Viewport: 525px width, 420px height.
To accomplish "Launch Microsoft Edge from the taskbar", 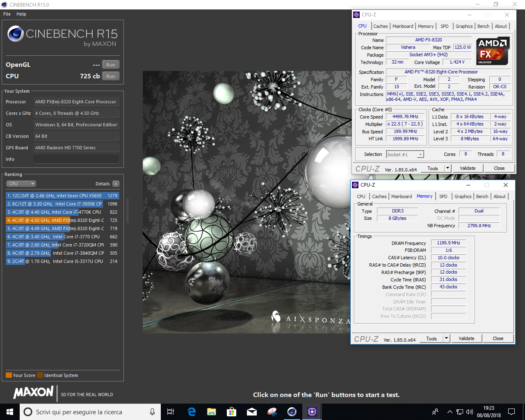I will point(191,412).
